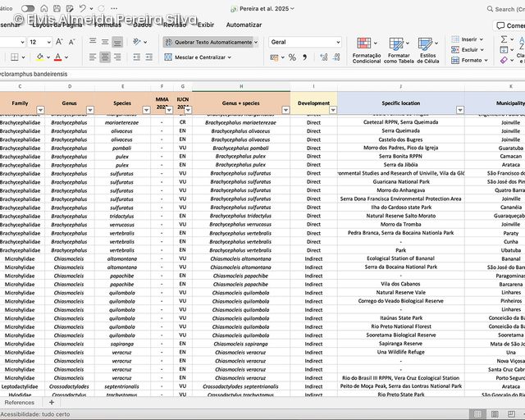The width and height of the screenshot is (525, 420).
Task: Click the red font color swatch
Action: [x=57, y=57]
